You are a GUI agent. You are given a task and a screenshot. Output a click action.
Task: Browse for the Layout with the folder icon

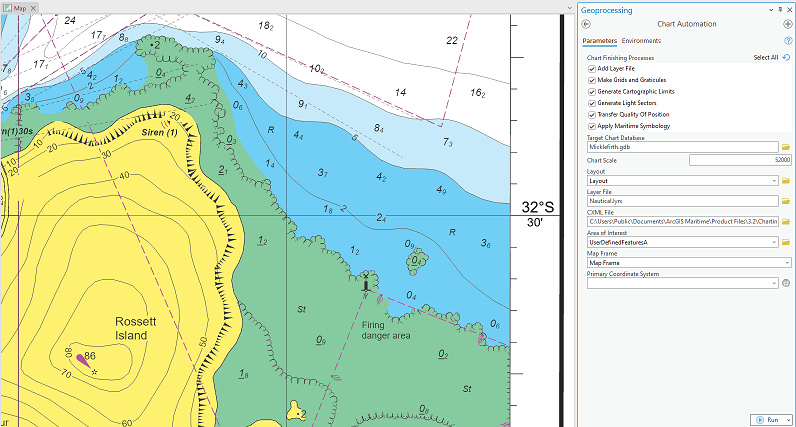pyautogui.click(x=786, y=181)
